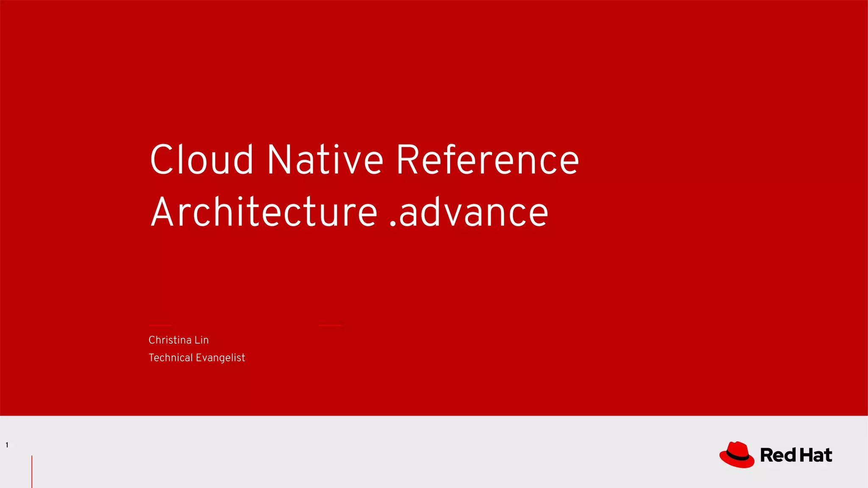Click the word Technical in the subtitle
The height and width of the screenshot is (488, 868).
click(x=170, y=358)
